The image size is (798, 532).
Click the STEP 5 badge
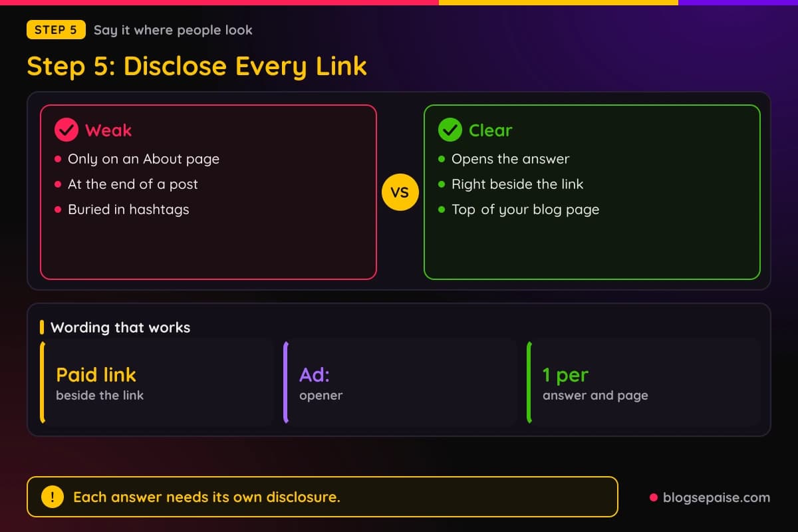pos(56,30)
